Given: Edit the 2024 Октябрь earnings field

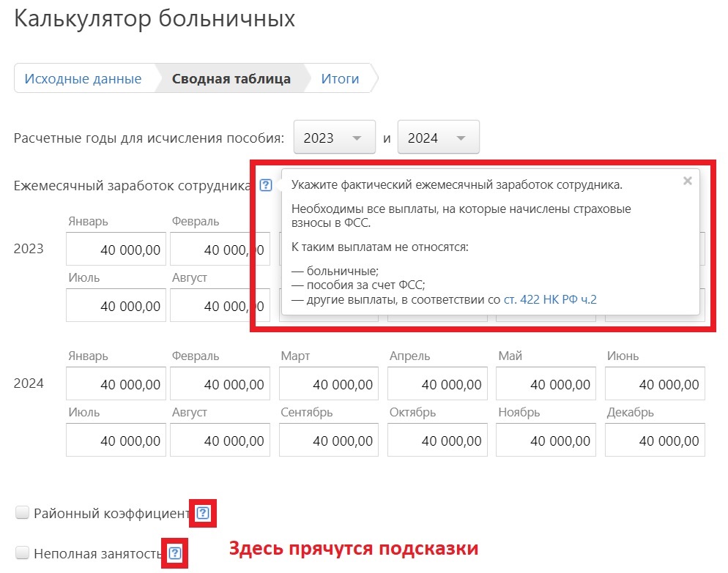Looking at the screenshot, I should click(x=437, y=440).
